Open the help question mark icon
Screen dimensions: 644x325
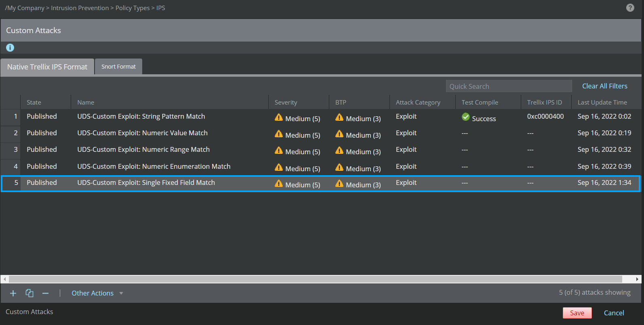[x=630, y=8]
